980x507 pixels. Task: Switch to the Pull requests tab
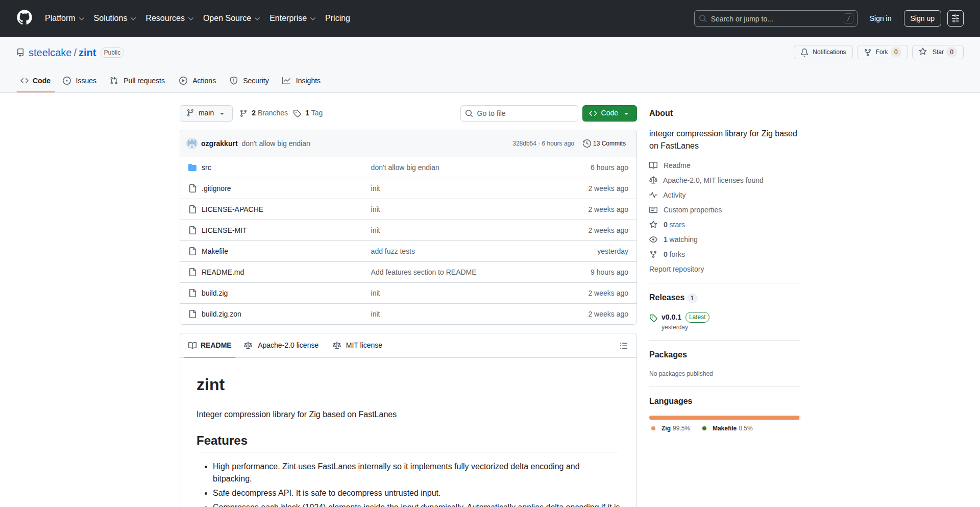138,81
